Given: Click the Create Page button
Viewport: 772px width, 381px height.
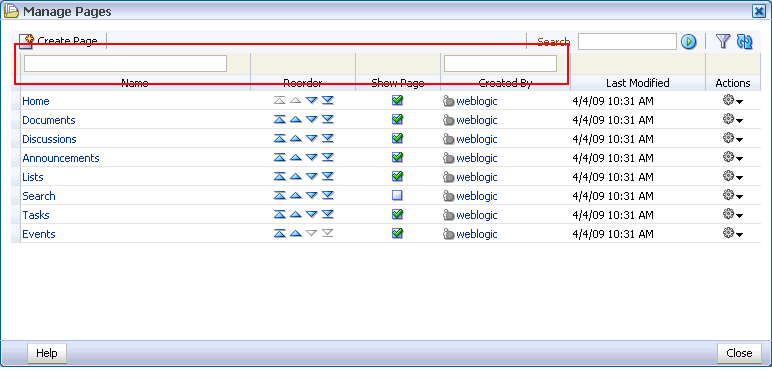Looking at the screenshot, I should [x=59, y=41].
